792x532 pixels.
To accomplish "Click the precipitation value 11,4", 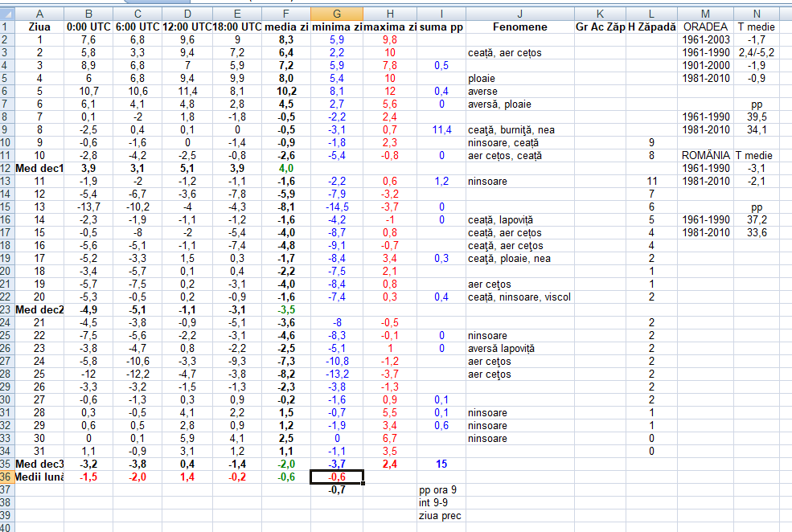I will click(x=441, y=129).
